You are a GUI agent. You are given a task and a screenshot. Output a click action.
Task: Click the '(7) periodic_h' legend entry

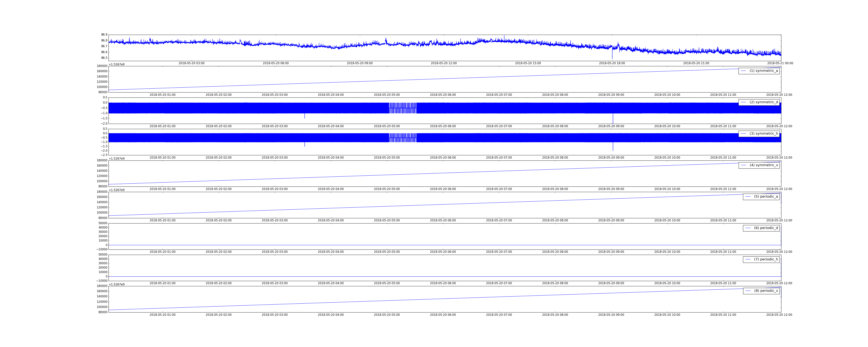tap(761, 259)
